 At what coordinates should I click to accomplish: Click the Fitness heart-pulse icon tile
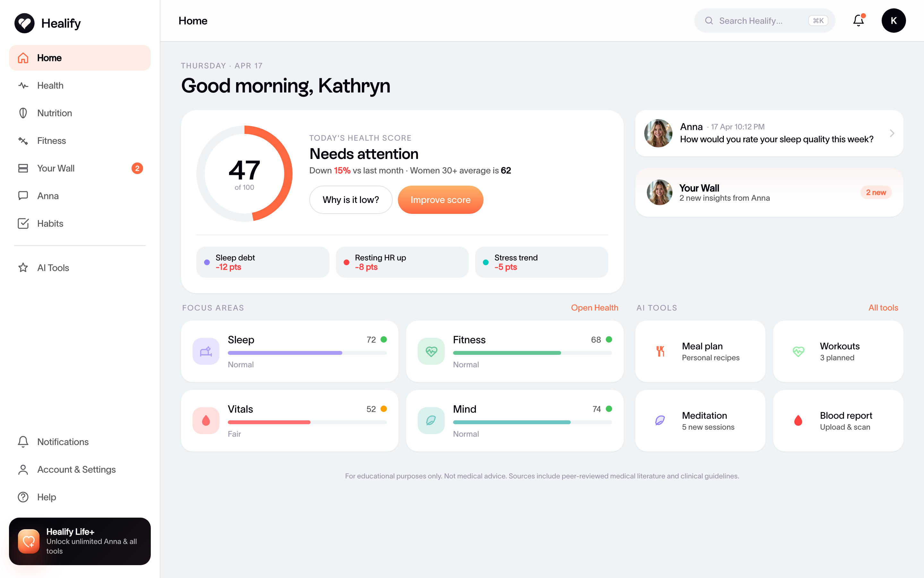pos(431,351)
